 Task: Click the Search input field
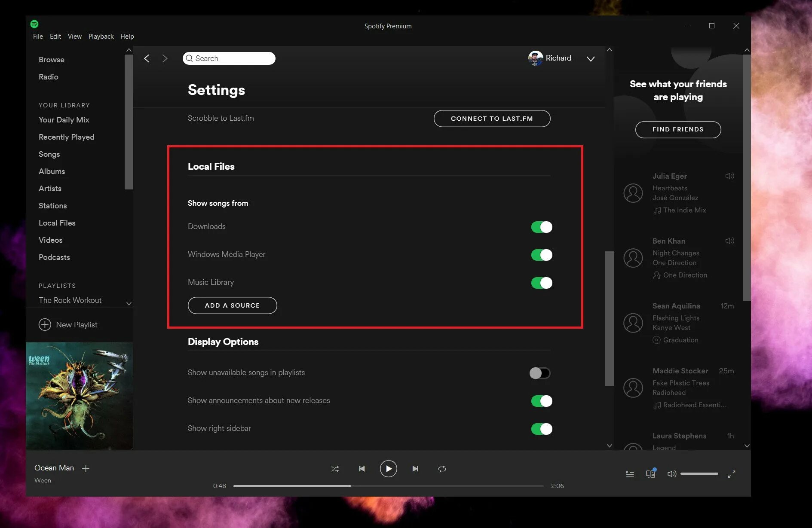[x=229, y=58]
